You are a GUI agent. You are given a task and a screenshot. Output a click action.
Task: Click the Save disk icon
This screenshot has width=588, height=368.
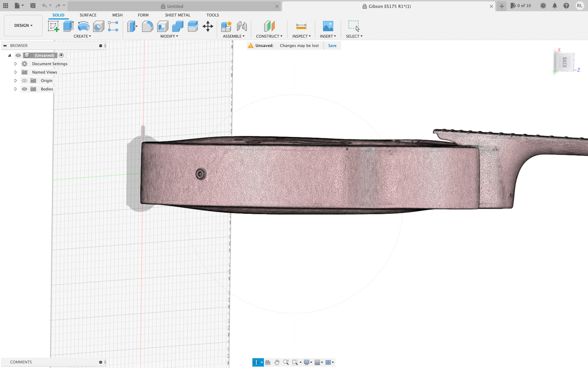(33, 6)
